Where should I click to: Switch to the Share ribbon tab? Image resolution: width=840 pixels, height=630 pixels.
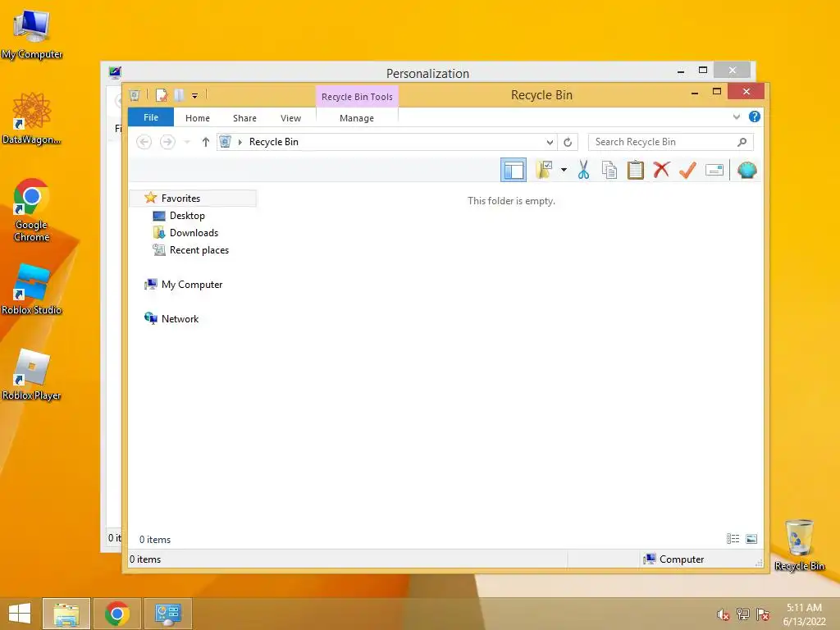pyautogui.click(x=244, y=118)
